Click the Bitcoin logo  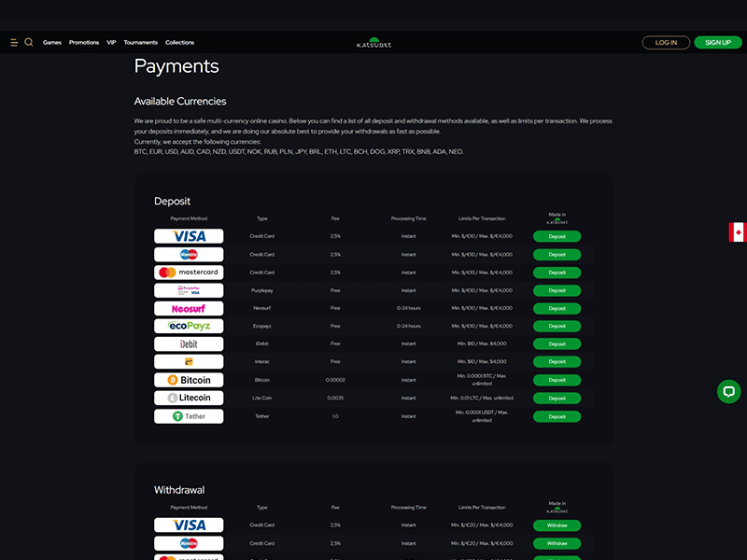tap(189, 380)
